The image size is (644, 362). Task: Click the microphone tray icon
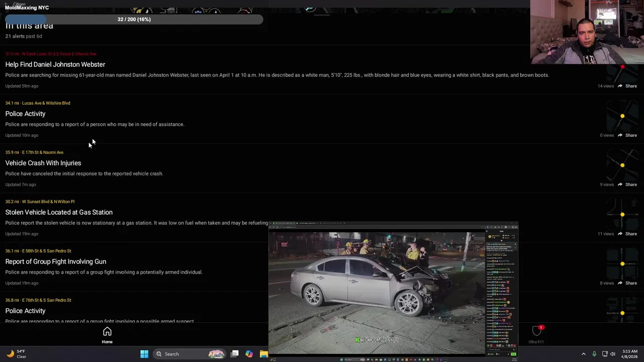[594, 354]
